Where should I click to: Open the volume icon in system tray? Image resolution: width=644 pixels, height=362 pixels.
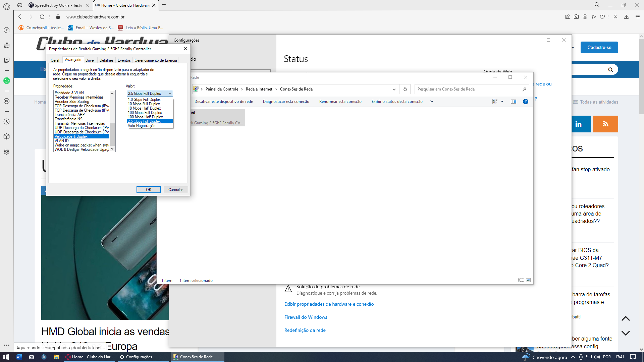597,357
